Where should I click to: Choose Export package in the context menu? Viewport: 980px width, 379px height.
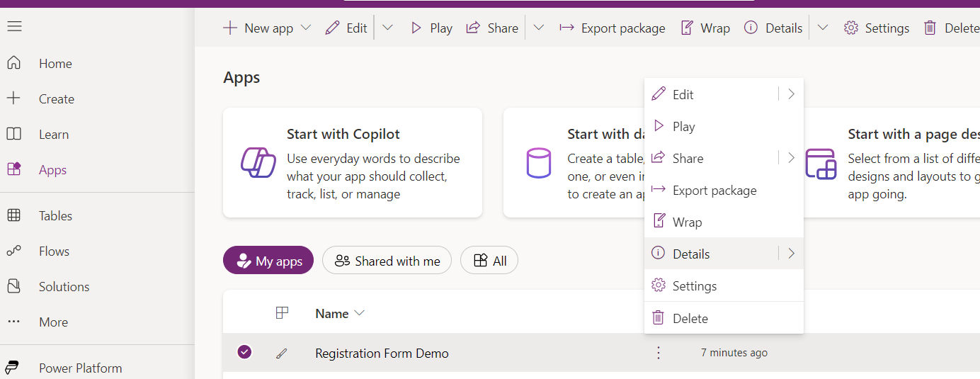[724, 190]
